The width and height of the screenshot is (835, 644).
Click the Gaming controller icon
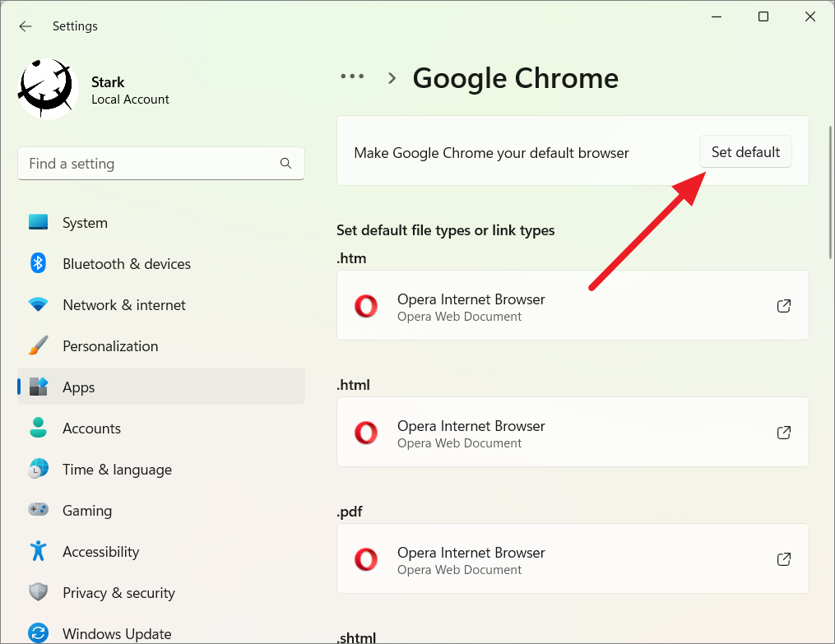coord(38,510)
